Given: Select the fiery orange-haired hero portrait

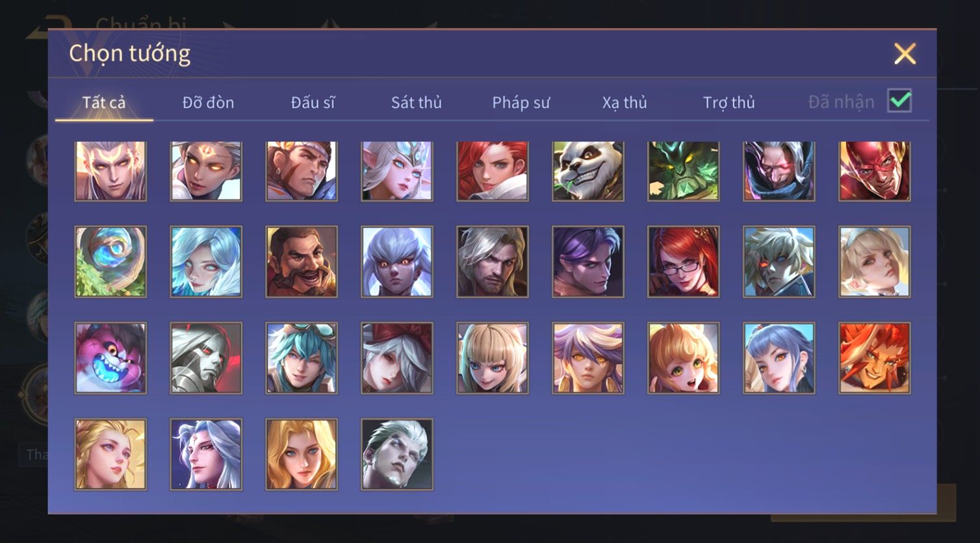Looking at the screenshot, I should coord(875,358).
